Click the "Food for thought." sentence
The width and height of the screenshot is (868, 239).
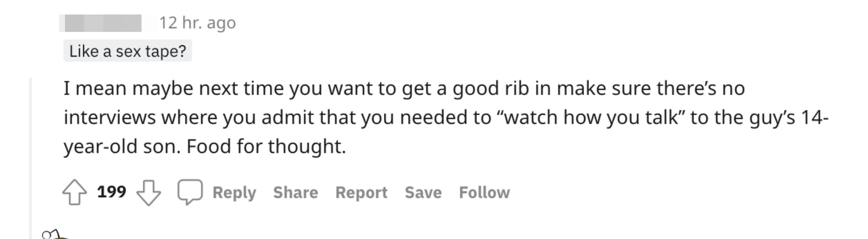[266, 146]
